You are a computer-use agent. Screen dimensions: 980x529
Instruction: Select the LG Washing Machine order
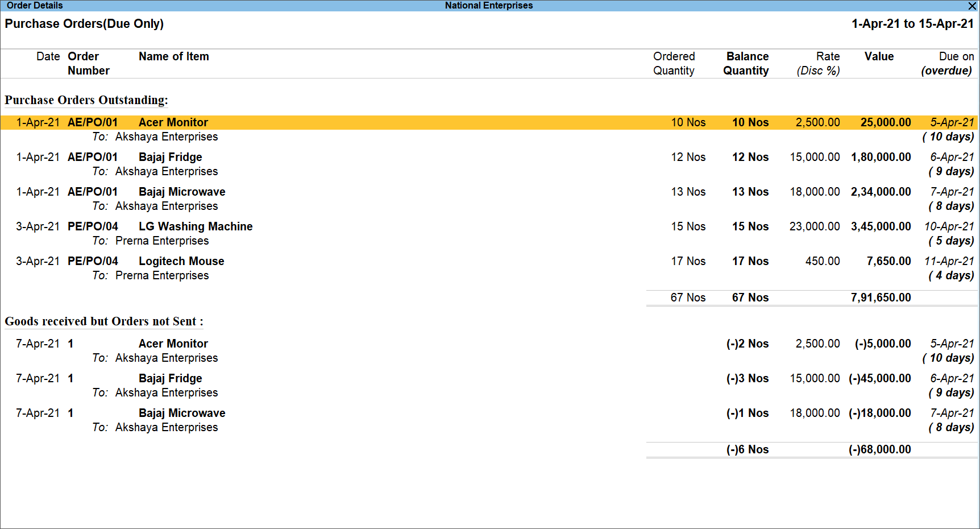point(196,226)
